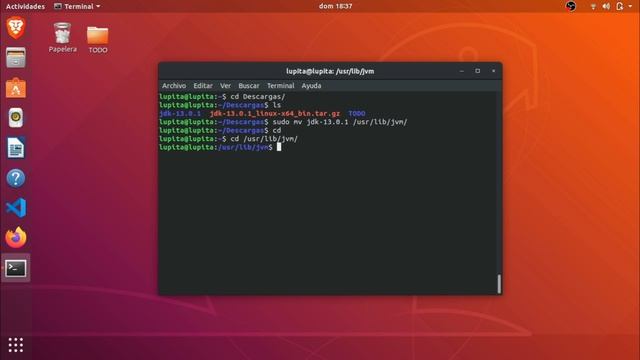Launch LibreOffice Writer from the dock
640x360 pixels.
(x=16, y=148)
